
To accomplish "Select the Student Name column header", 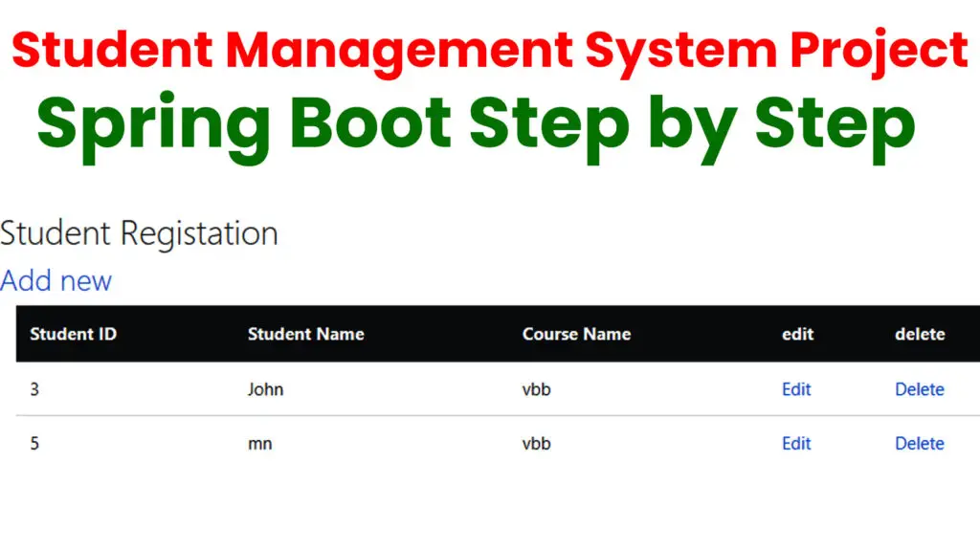I will (306, 334).
